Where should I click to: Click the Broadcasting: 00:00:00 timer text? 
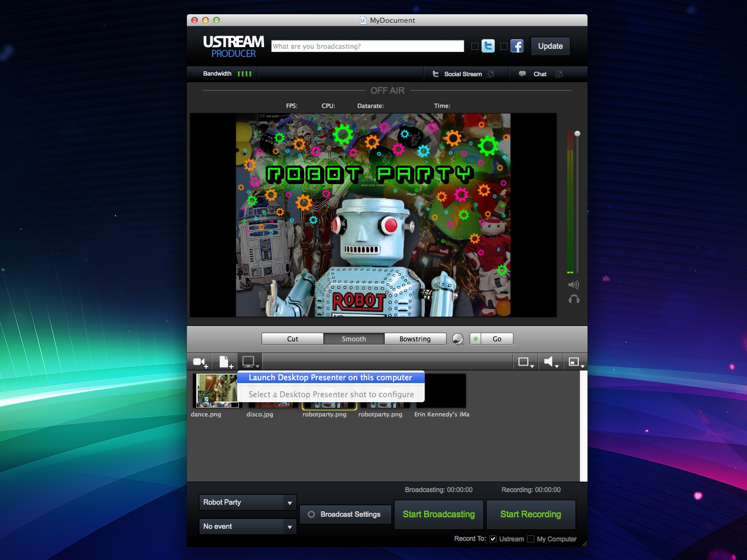[438, 490]
